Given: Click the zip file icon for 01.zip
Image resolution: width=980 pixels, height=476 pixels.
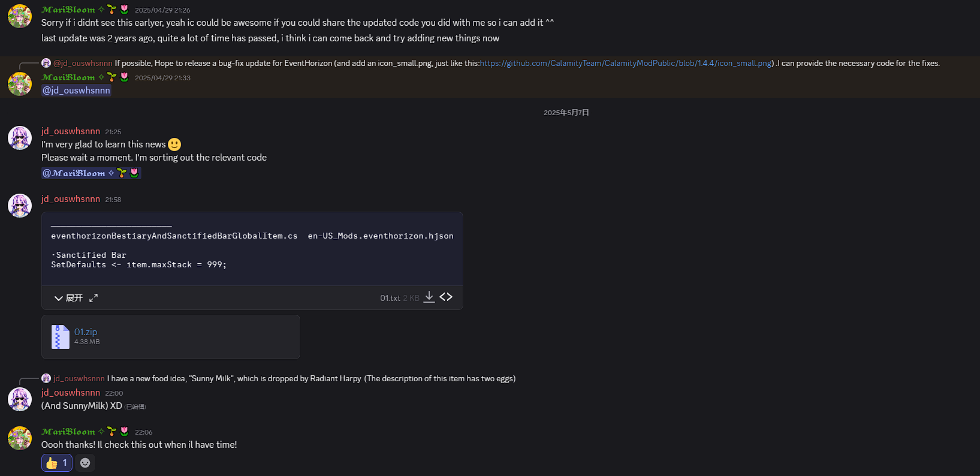Looking at the screenshot, I should (x=60, y=337).
